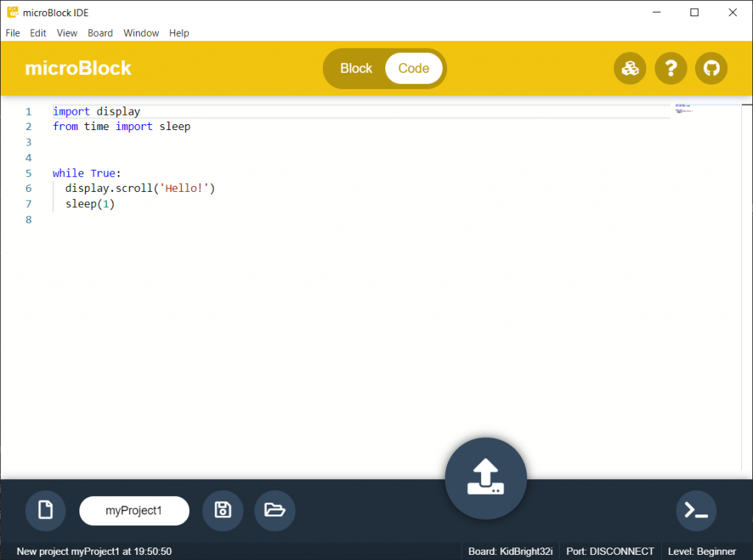
Task: Edit the project name field myProject1
Action: 134,511
